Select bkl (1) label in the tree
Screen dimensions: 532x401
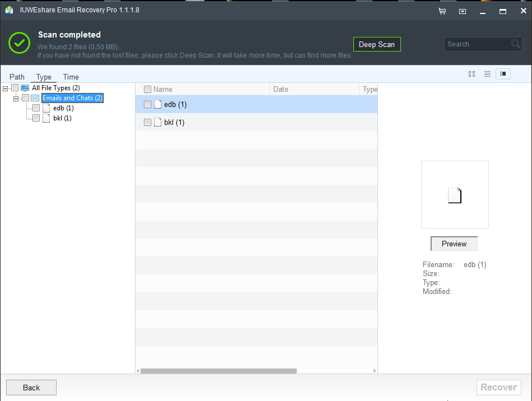[x=62, y=118]
